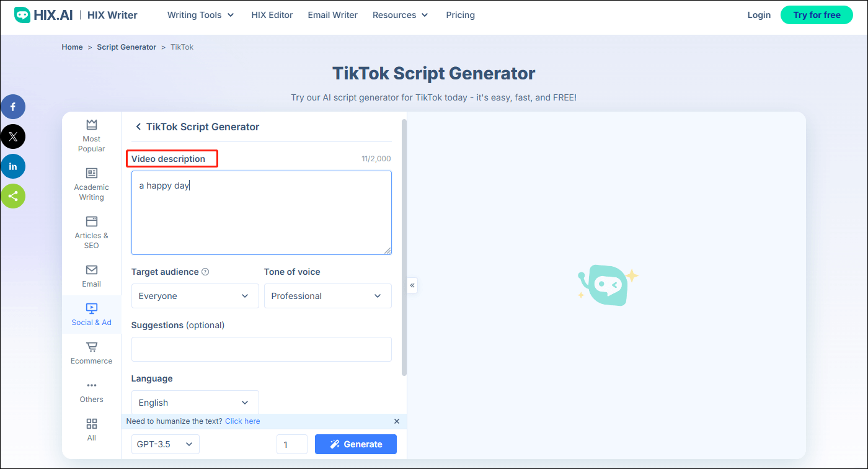Open Tone of voice dropdown set to Professional
868x469 pixels.
tap(328, 296)
